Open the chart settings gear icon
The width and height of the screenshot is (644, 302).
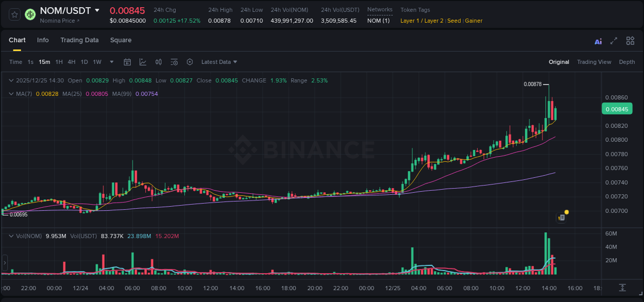point(190,62)
